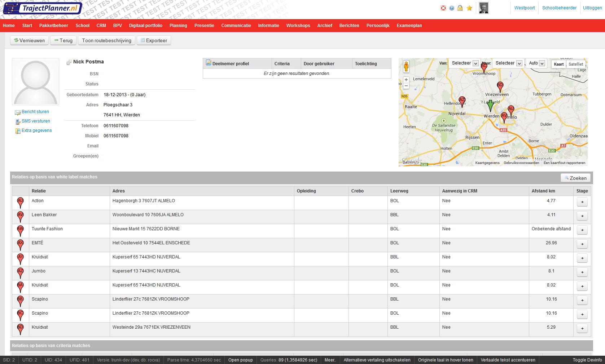Click the padlock icon in header
This screenshot has height=364, width=605.
click(x=460, y=8)
